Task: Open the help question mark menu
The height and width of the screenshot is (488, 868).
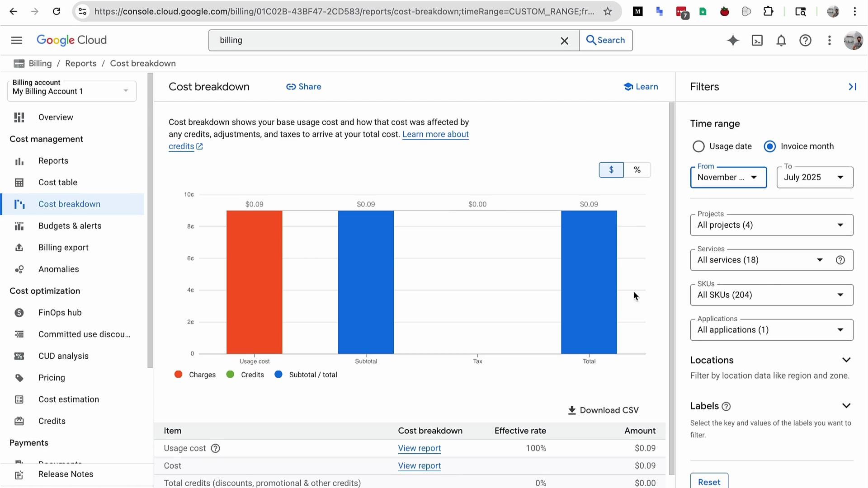Action: click(805, 41)
